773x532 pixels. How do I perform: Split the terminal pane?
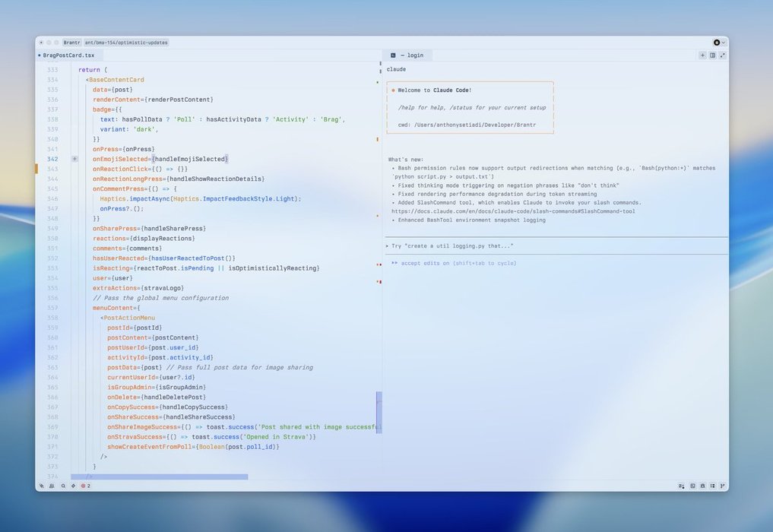click(712, 55)
